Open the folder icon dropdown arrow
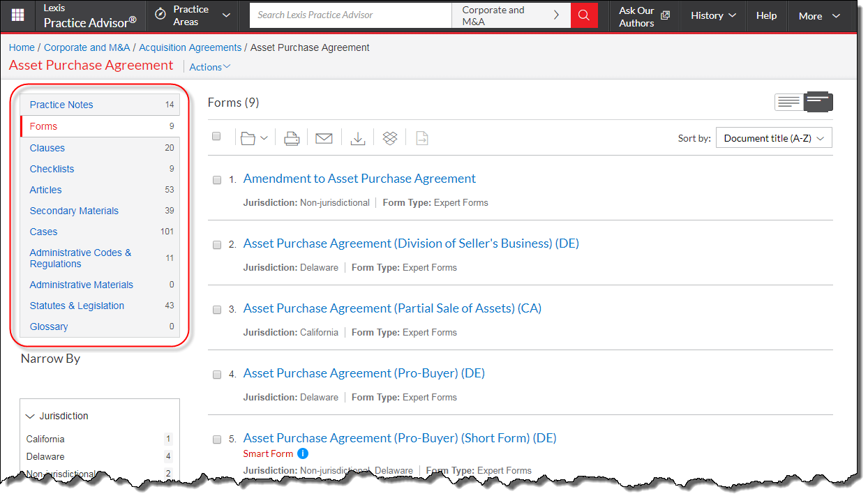This screenshot has width=868, height=503. tap(264, 138)
